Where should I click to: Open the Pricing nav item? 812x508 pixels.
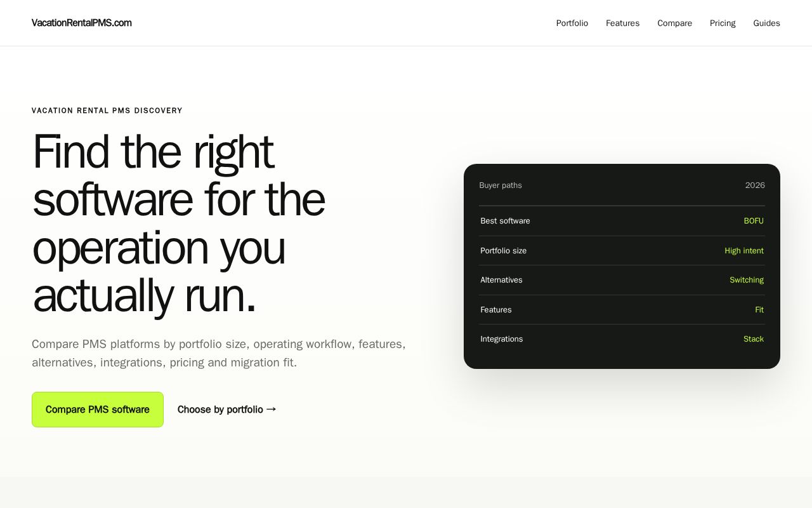pos(723,23)
